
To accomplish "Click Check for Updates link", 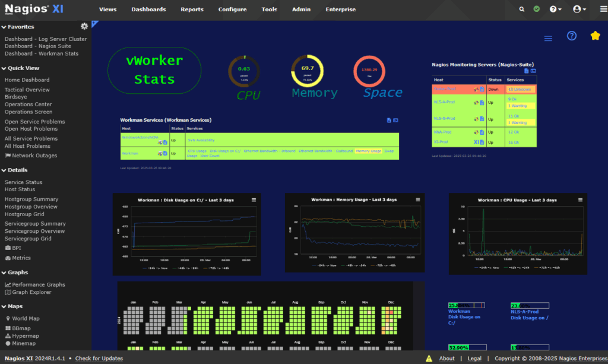I will pos(99,359).
